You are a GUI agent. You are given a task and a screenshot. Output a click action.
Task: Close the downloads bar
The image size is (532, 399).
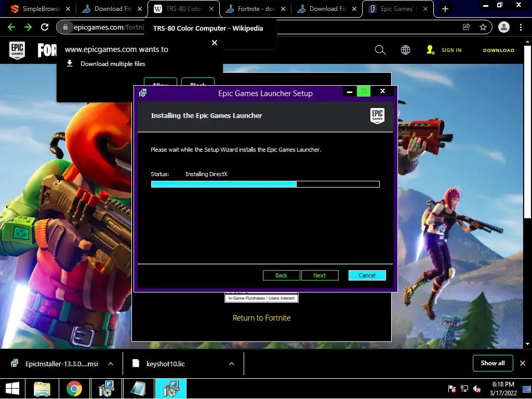[x=523, y=363]
